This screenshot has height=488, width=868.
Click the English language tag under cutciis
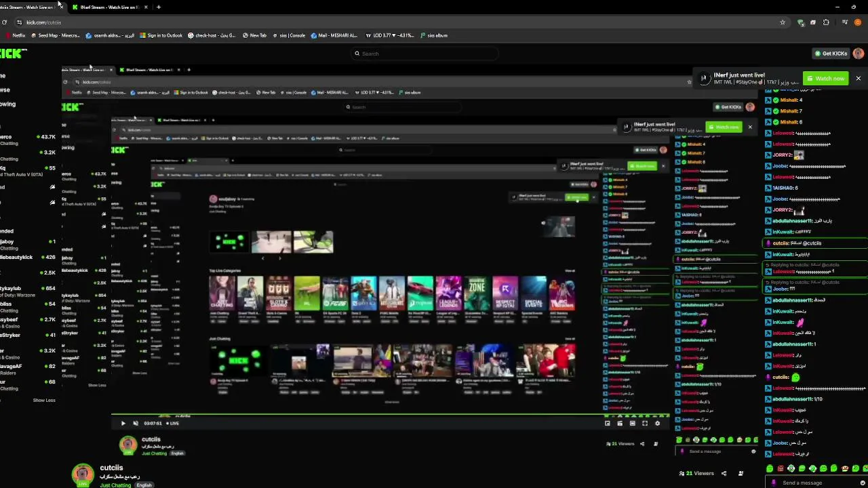(144, 485)
